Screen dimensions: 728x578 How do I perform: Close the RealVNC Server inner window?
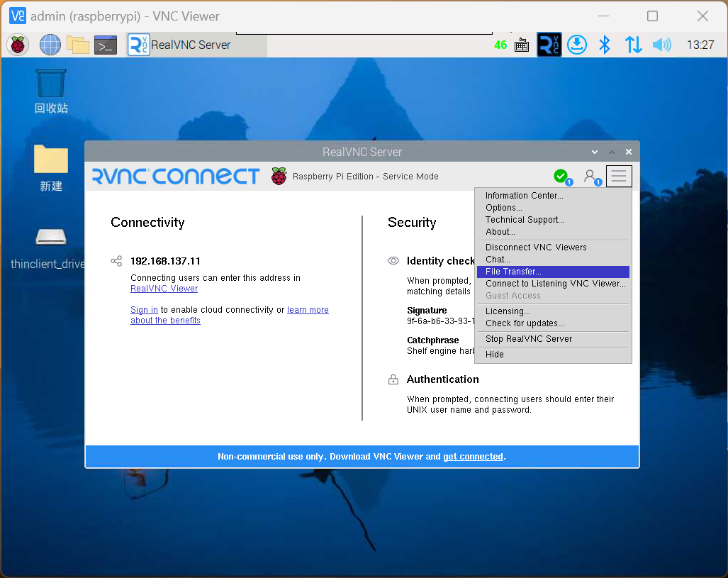point(629,152)
